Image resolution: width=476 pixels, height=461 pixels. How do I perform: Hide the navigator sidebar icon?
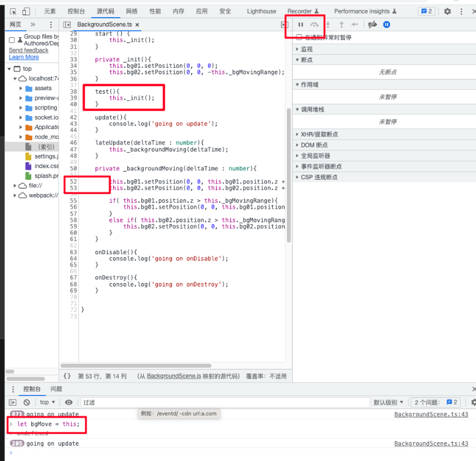tap(67, 25)
